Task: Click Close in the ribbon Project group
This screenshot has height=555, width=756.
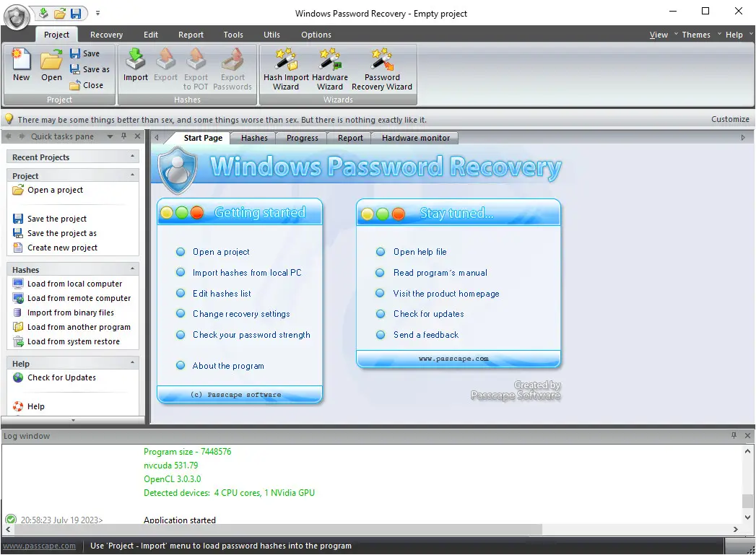Action: pyautogui.click(x=87, y=85)
